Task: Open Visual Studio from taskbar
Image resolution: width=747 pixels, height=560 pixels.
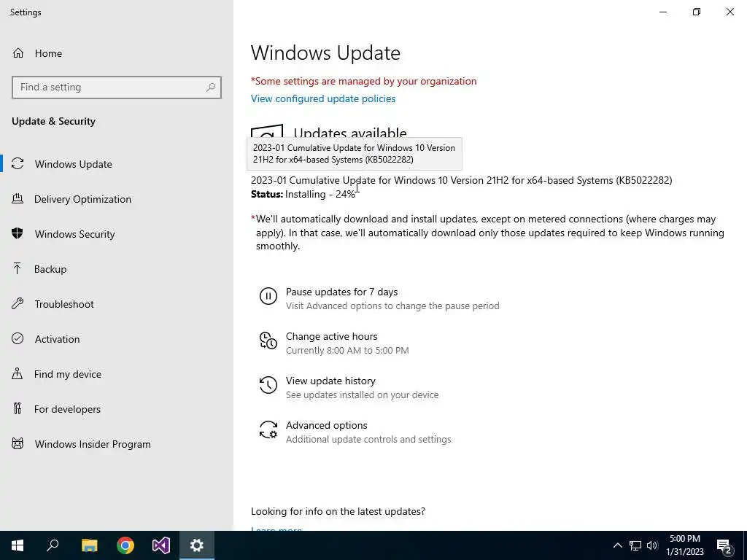Action: click(x=161, y=545)
